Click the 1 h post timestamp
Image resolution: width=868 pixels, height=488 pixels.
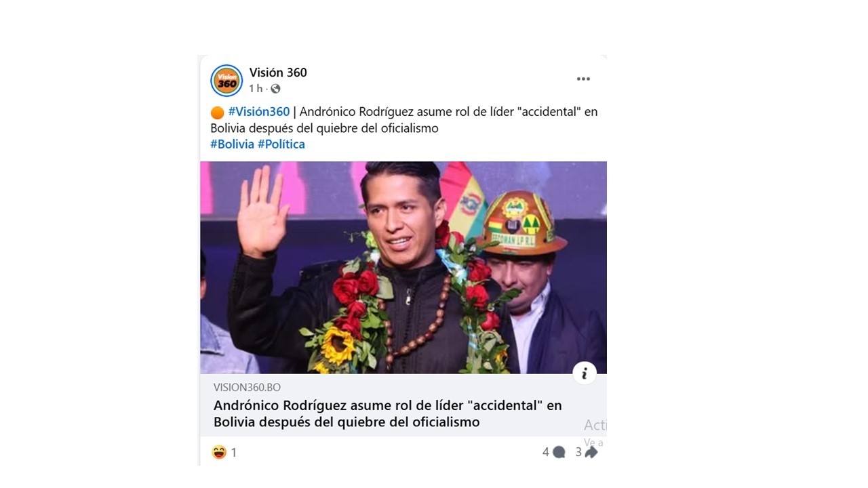256,89
